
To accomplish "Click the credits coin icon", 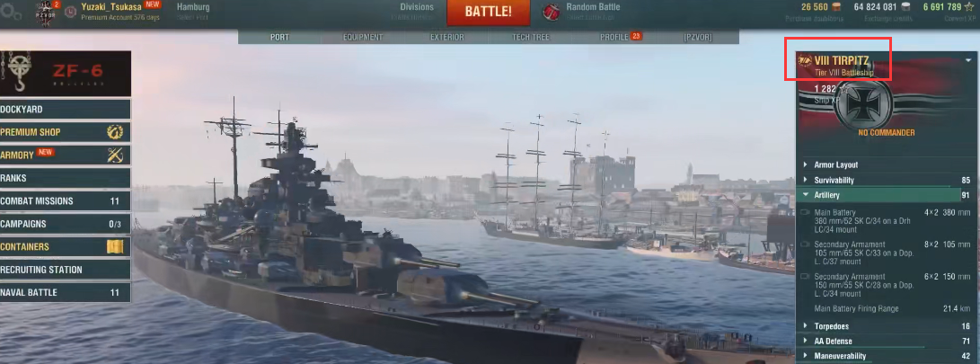I will [906, 7].
